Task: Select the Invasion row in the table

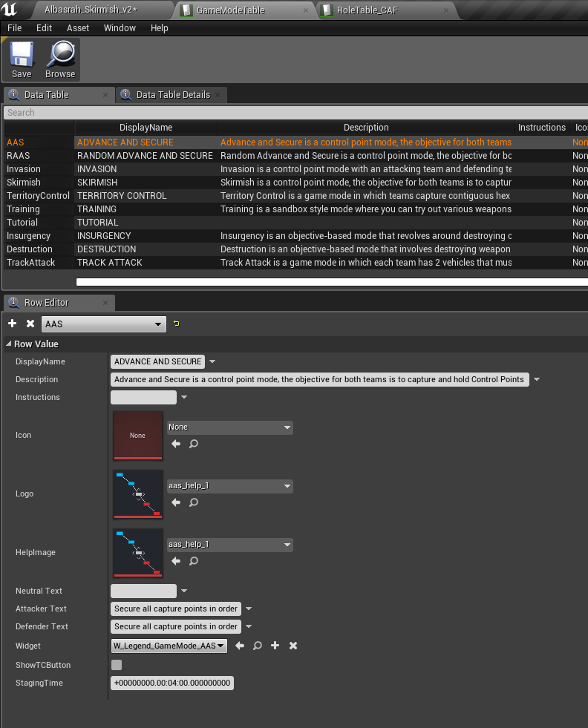Action: 24,169
